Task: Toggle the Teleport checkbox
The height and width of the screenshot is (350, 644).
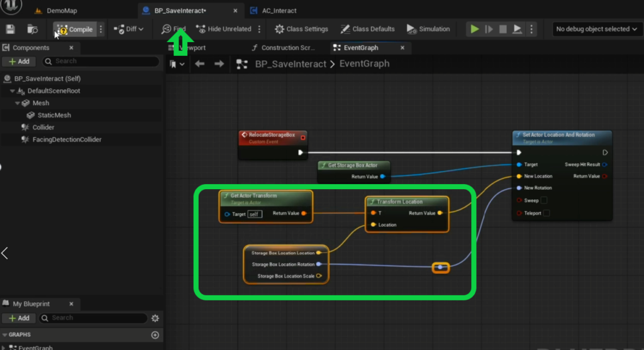Action: pyautogui.click(x=547, y=213)
